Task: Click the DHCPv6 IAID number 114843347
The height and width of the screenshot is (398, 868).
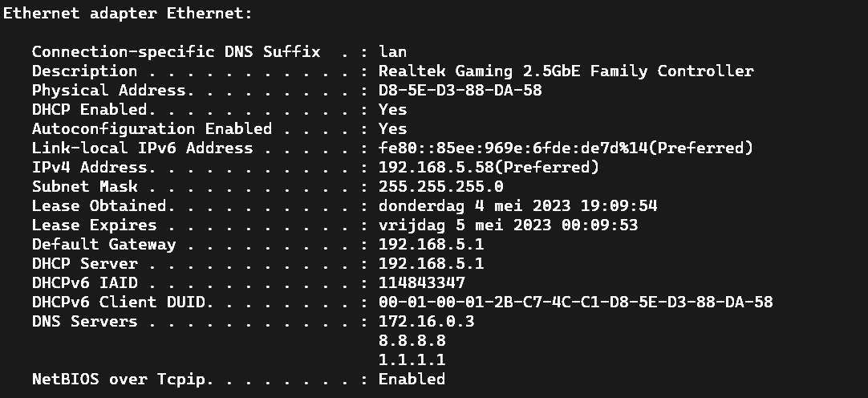Action: (x=421, y=282)
